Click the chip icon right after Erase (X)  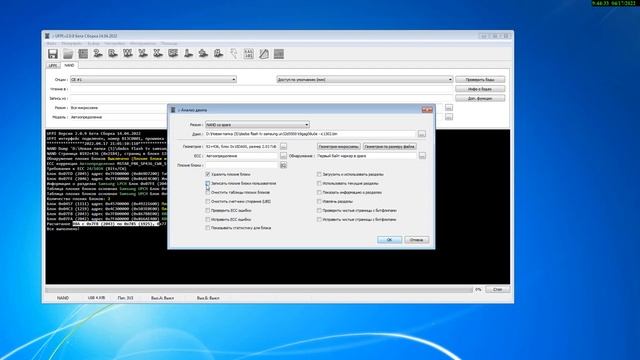click(173, 53)
